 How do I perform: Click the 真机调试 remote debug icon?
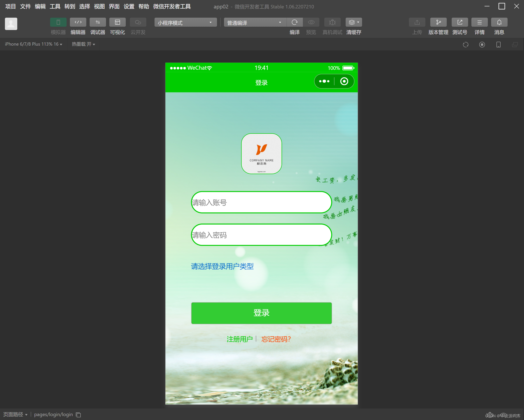click(x=332, y=22)
